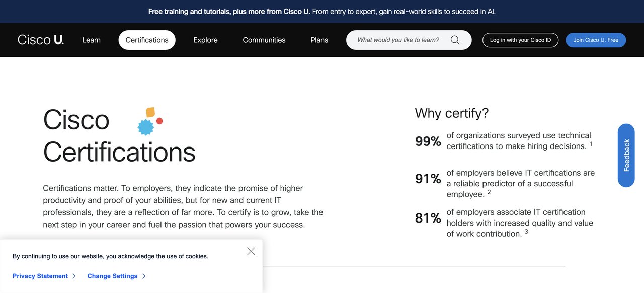Select the Cisco U. logo
644x293 pixels.
(x=40, y=39)
